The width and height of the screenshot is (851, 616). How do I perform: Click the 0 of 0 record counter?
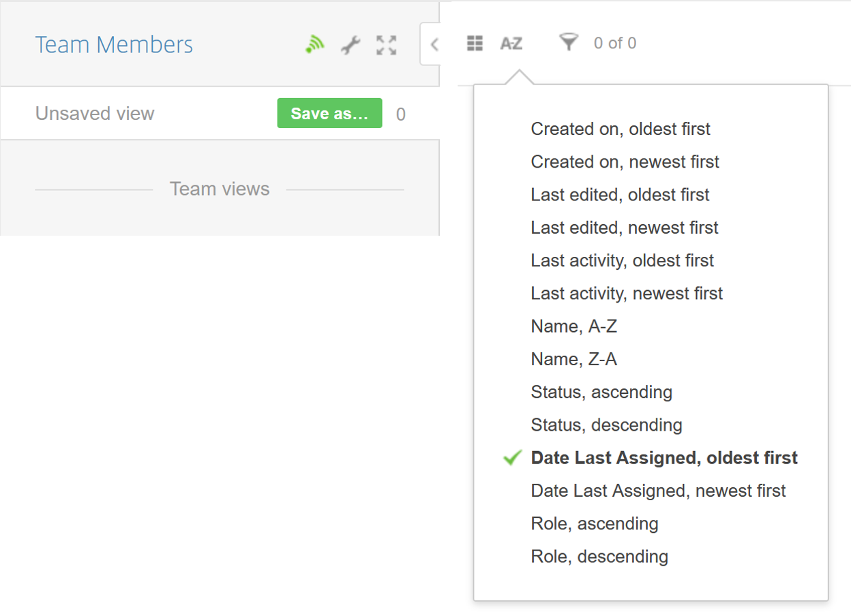614,43
